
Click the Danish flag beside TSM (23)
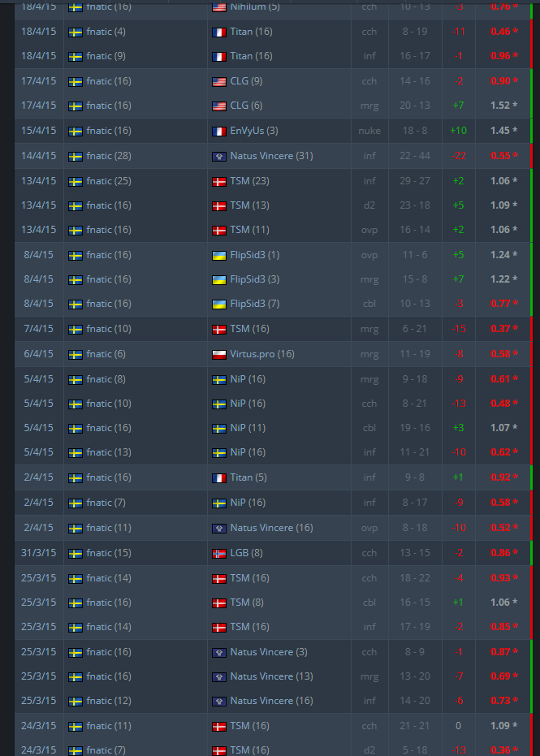(219, 181)
